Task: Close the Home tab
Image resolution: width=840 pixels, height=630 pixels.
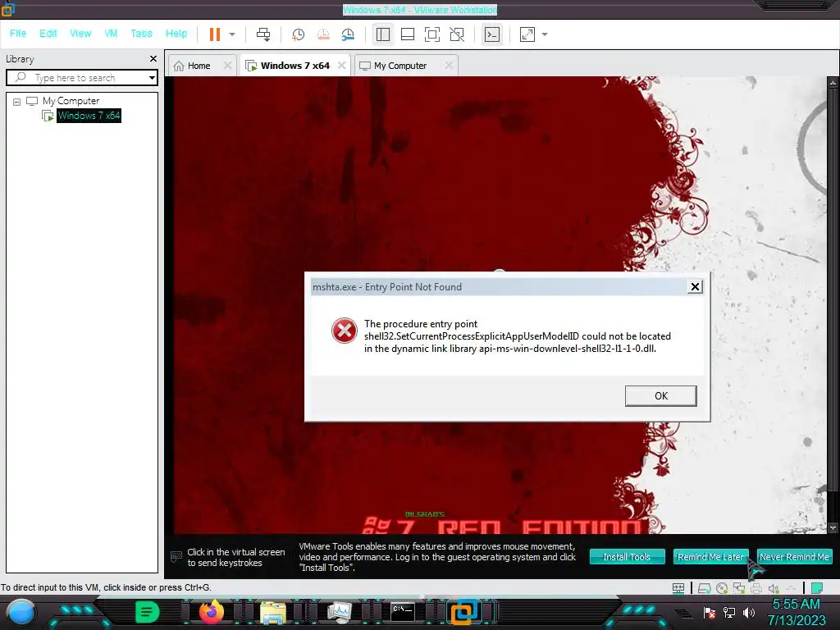Action: pos(228,66)
